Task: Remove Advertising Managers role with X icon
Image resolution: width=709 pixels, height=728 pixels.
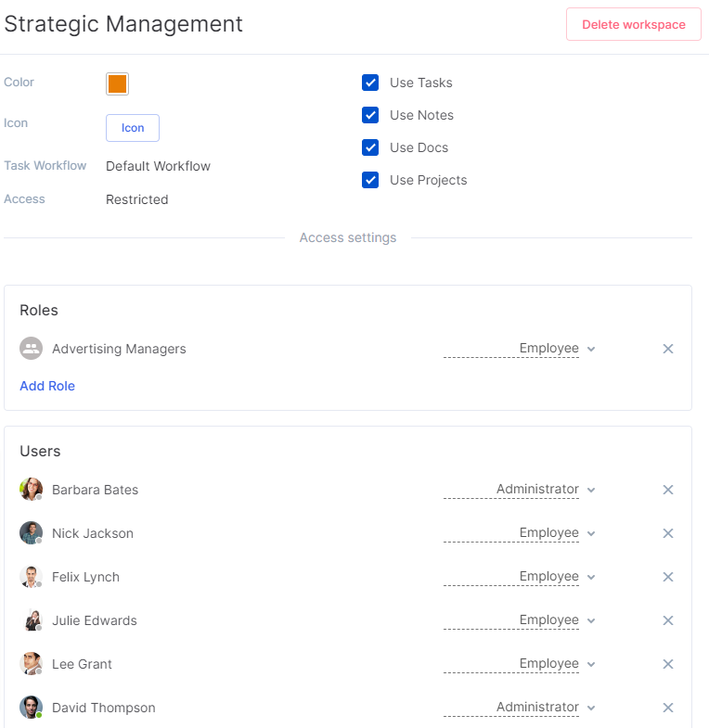Action: 667,349
